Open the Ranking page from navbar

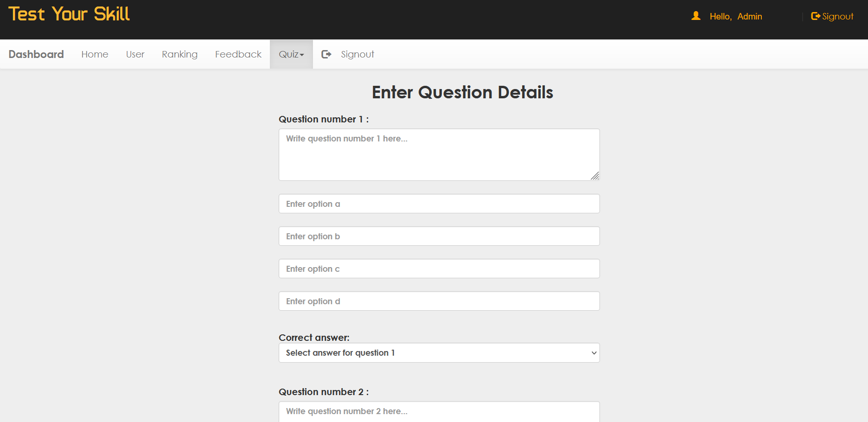click(179, 54)
